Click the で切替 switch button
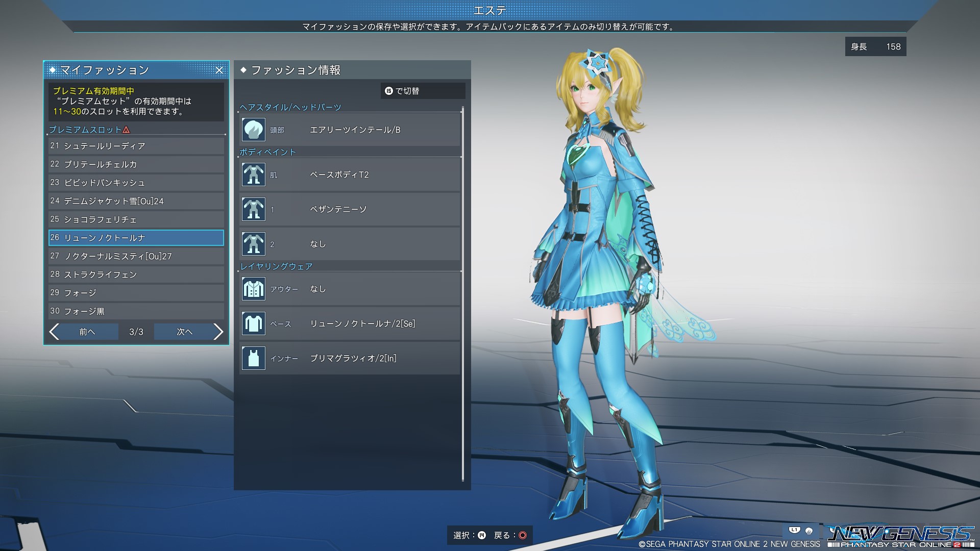This screenshot has height=551, width=980. pyautogui.click(x=423, y=91)
